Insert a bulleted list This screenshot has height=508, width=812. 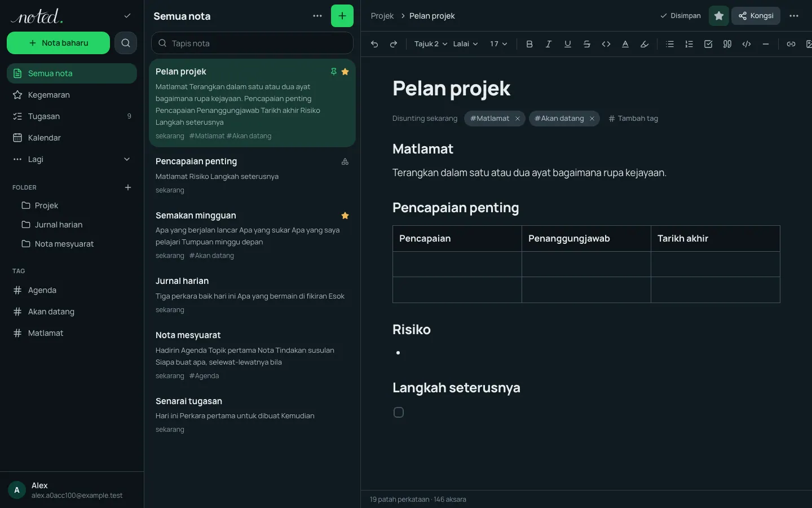[670, 44]
